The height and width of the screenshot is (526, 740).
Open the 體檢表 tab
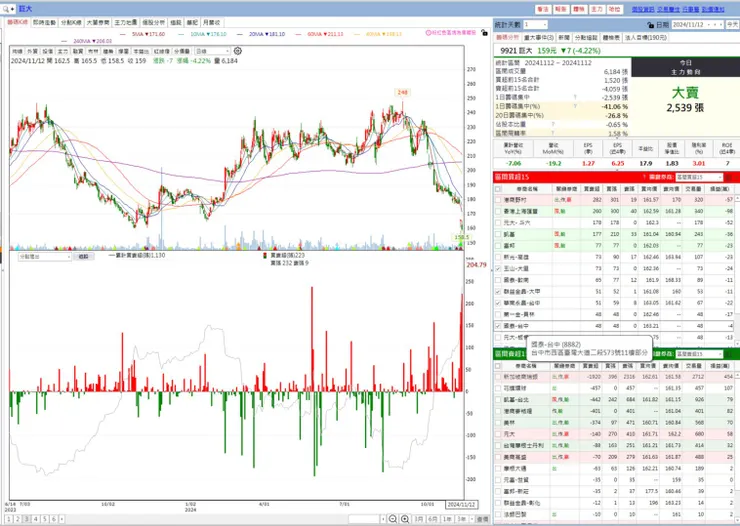(611, 37)
